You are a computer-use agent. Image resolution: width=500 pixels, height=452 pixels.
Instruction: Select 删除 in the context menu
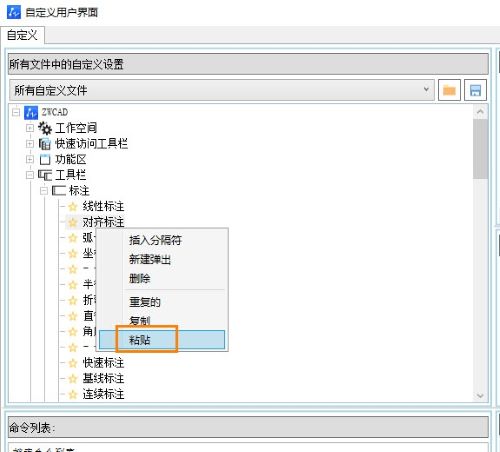140,278
